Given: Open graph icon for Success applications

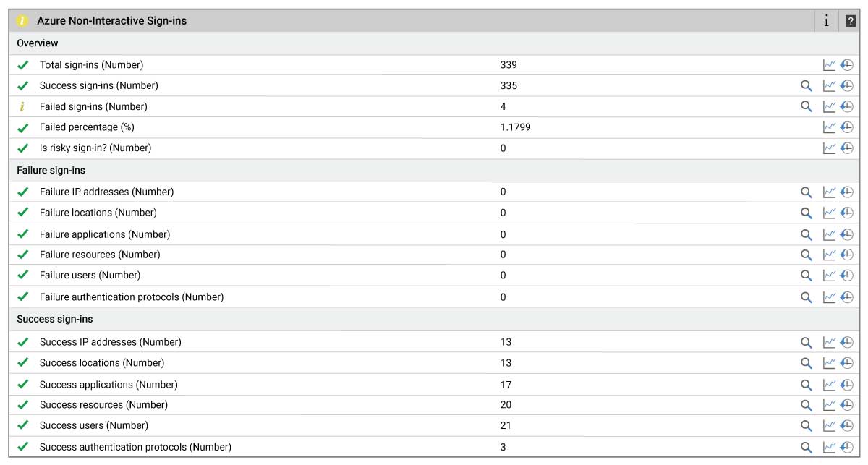Looking at the screenshot, I should pos(829,385).
